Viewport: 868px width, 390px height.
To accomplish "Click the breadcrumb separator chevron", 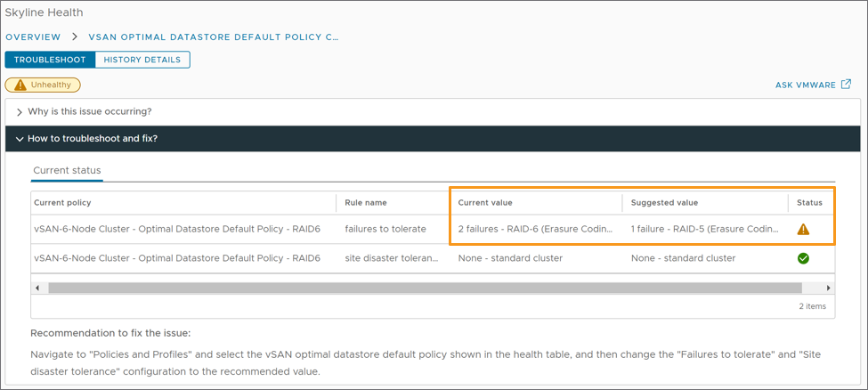I will pyautogui.click(x=75, y=37).
